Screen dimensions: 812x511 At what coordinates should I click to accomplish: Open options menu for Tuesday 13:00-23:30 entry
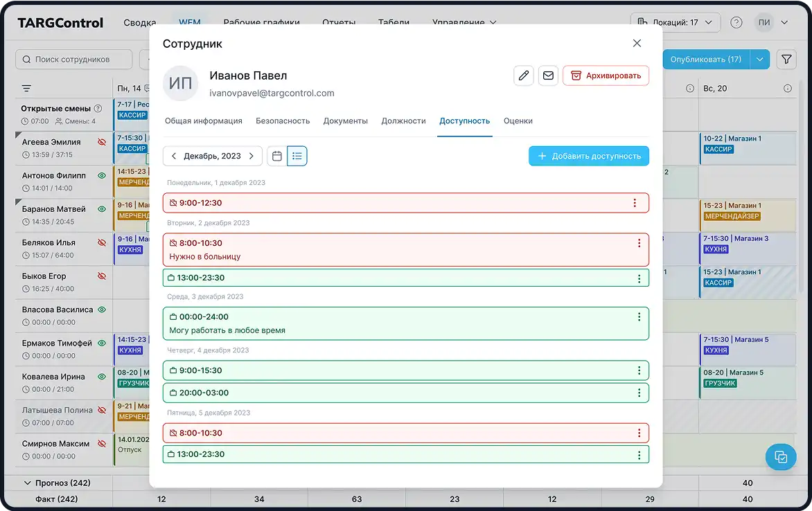639,278
